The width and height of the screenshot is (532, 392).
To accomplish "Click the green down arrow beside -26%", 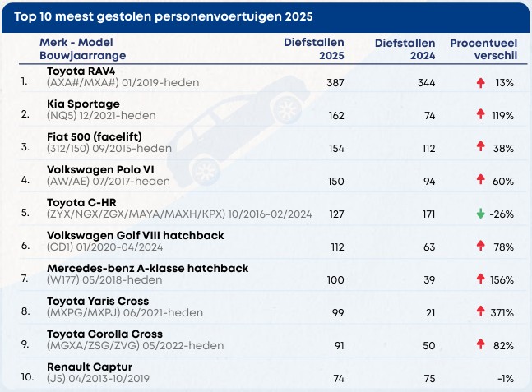I will point(480,214).
